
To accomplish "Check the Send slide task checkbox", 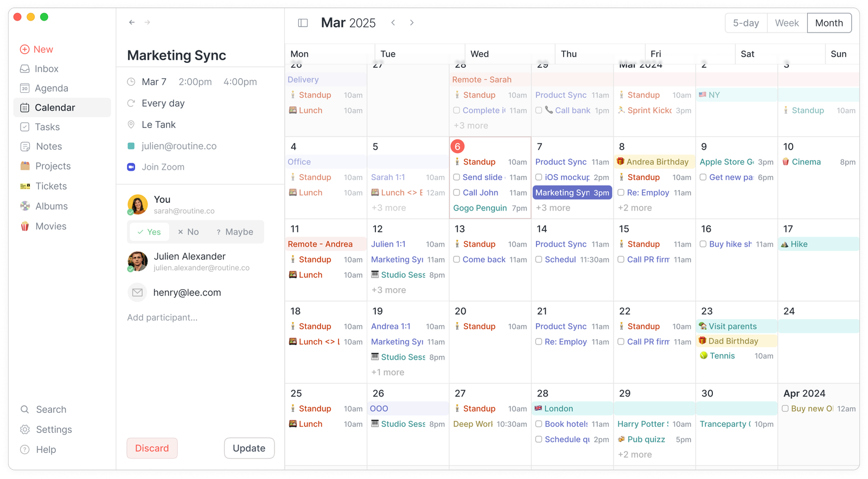I will 457,177.
